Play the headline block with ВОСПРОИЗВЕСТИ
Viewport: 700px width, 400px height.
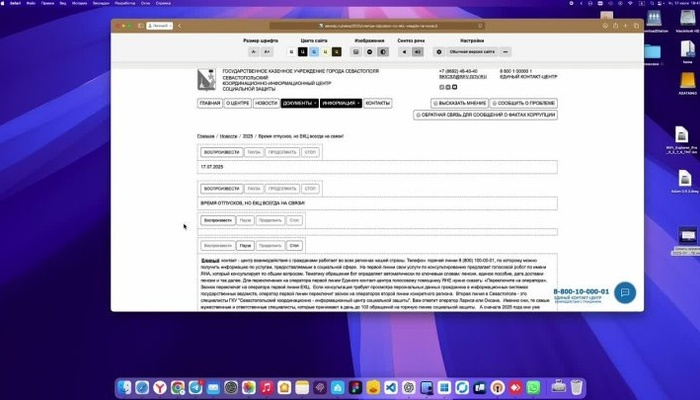[221, 189]
